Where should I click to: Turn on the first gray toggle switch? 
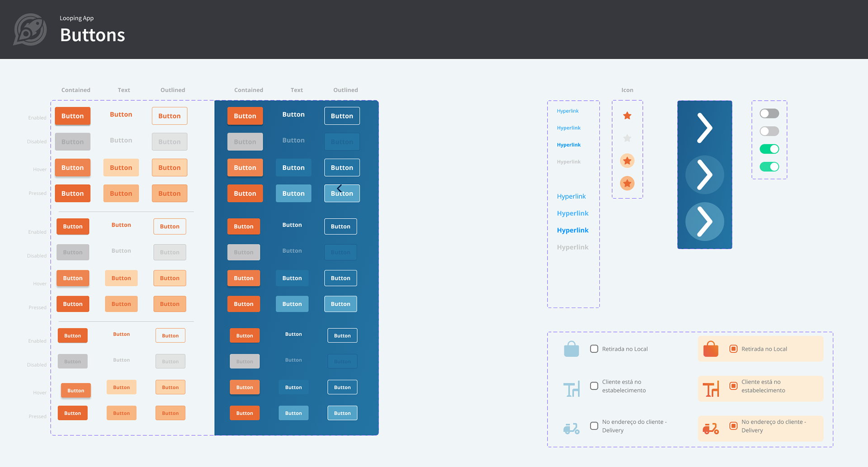pyautogui.click(x=769, y=113)
